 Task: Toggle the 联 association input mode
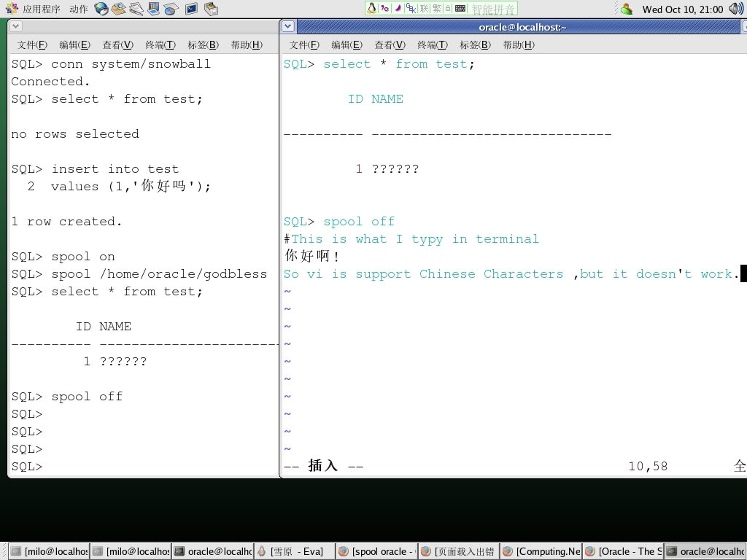point(424,9)
